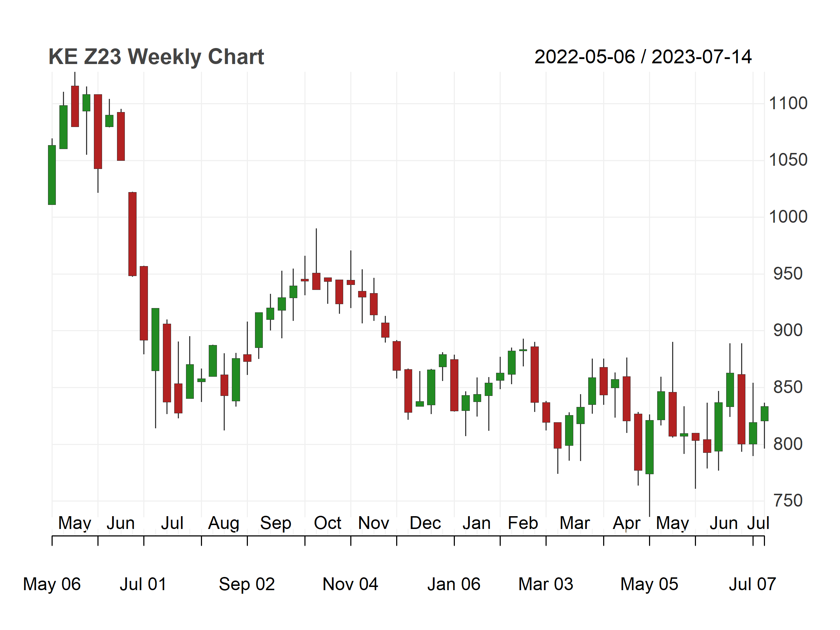Select the last green candle at right edge
The image size is (840, 630).
click(765, 414)
